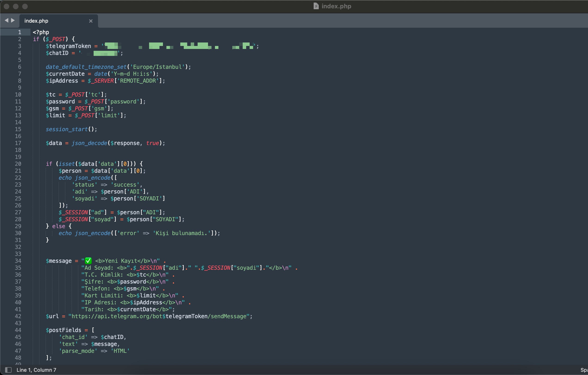Click the 'Europe/Istanbul' timezone string
This screenshot has width=588, height=375.
tap(157, 67)
